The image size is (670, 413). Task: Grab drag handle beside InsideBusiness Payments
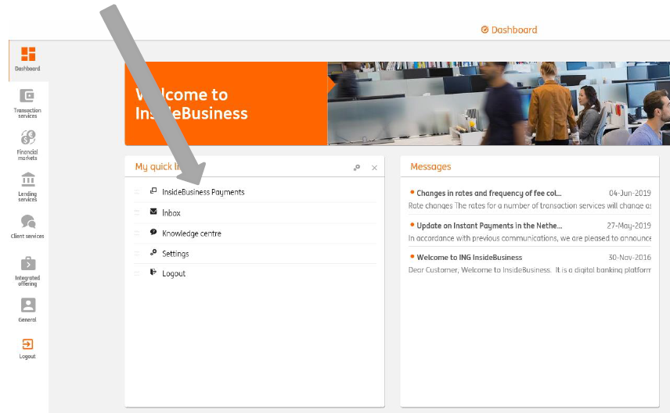click(x=137, y=192)
